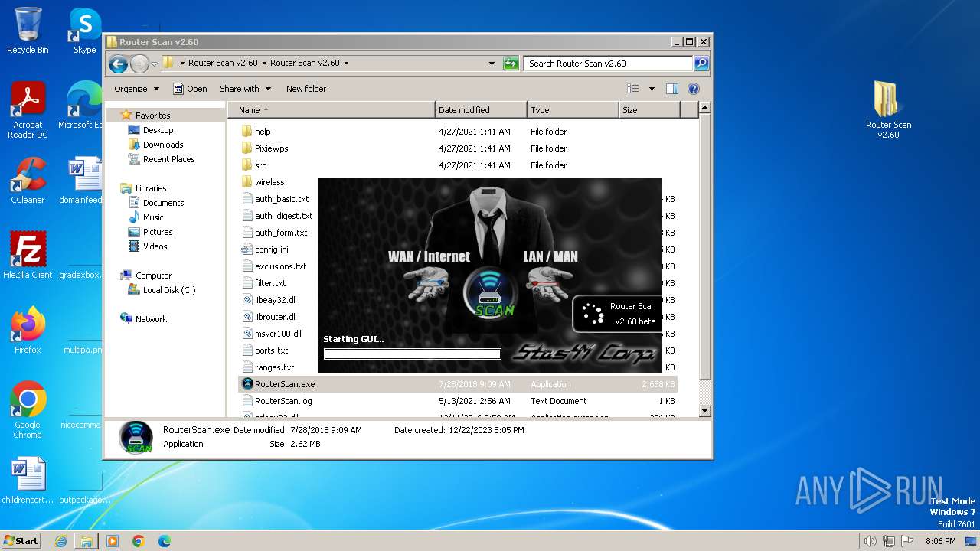Click the Search Router Scan v2.60 field
Viewport: 980px width, 551px height.
609,64
